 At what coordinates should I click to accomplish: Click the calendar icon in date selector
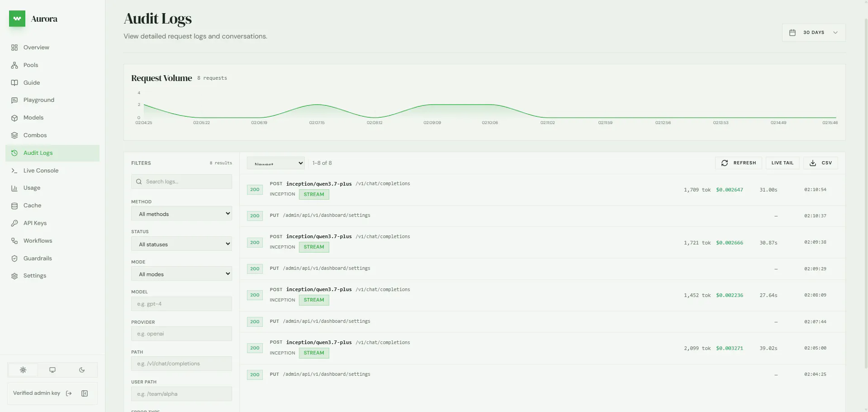(792, 33)
